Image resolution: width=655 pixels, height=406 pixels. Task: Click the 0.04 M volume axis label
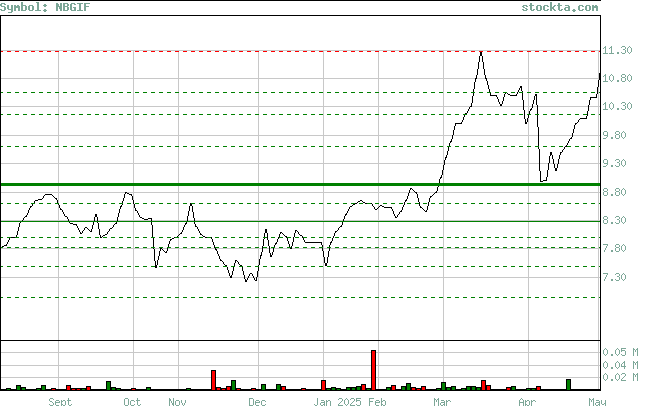[620, 365]
